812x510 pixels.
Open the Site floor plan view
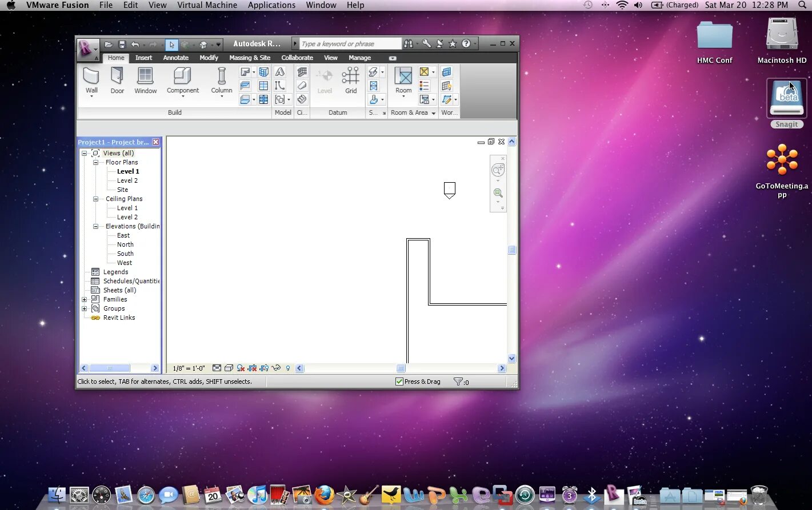[122, 190]
